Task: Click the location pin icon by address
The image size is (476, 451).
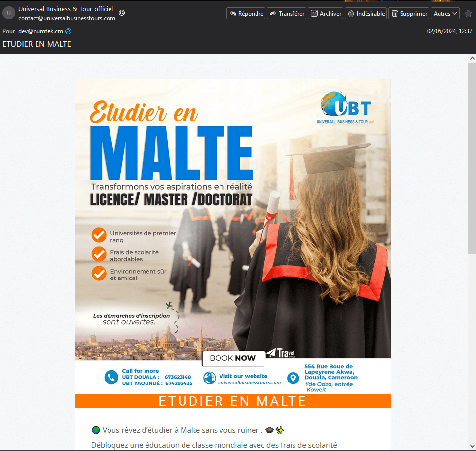Action: tap(293, 378)
